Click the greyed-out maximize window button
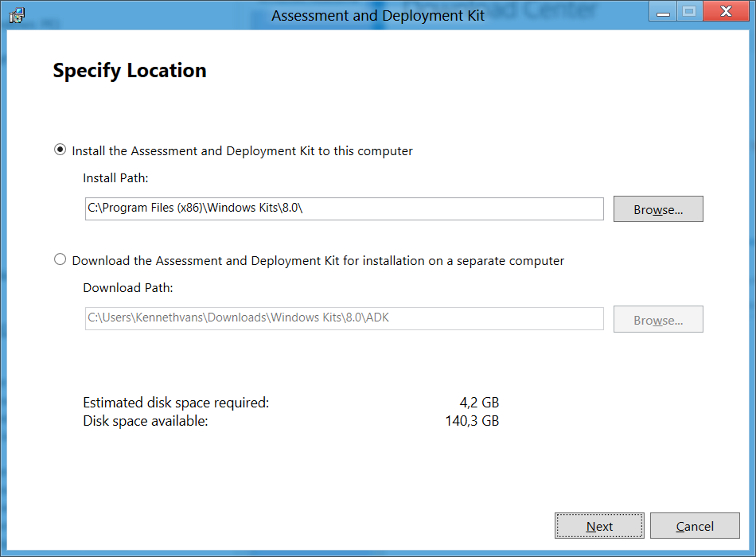This screenshot has width=756, height=557. (690, 11)
